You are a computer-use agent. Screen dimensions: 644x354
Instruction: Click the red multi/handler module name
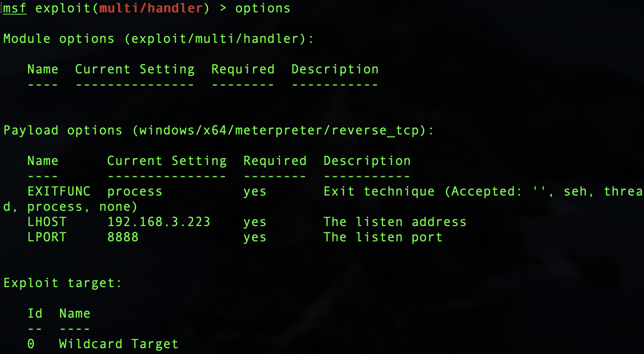[151, 8]
